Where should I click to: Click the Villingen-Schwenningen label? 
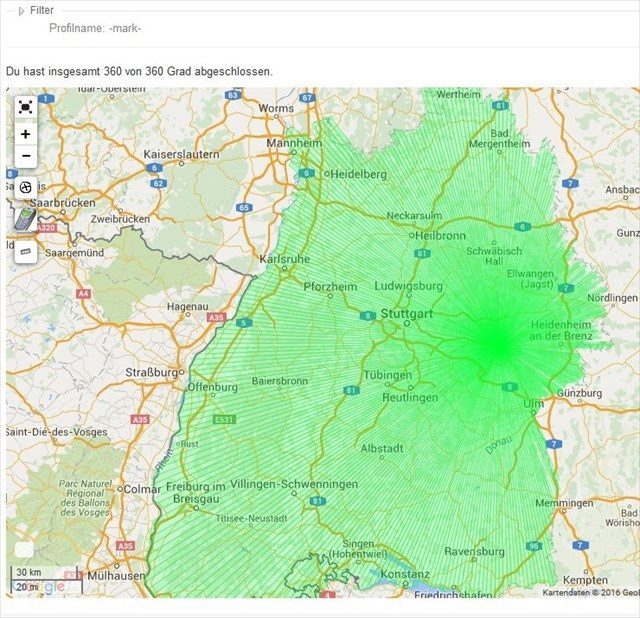click(x=294, y=484)
